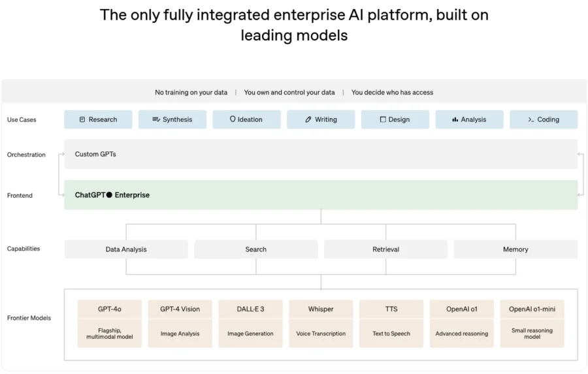This screenshot has height=374, width=588.
Task: Click the Design square icon
Action: [383, 119]
